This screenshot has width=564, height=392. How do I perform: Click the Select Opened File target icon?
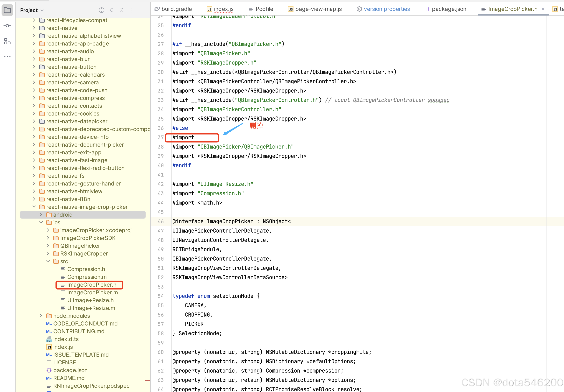point(101,10)
